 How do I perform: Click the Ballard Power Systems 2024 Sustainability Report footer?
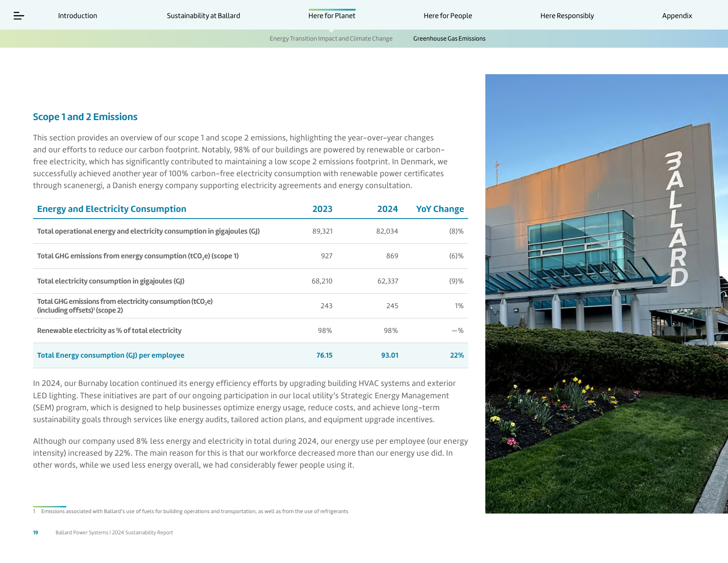(114, 533)
